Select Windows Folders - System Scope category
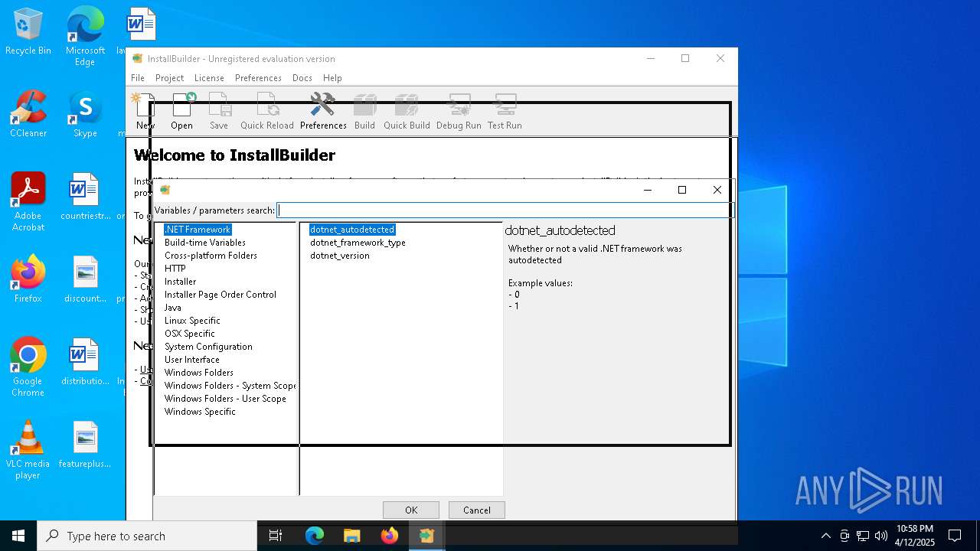Screen dimensions: 980x551 pos(230,386)
